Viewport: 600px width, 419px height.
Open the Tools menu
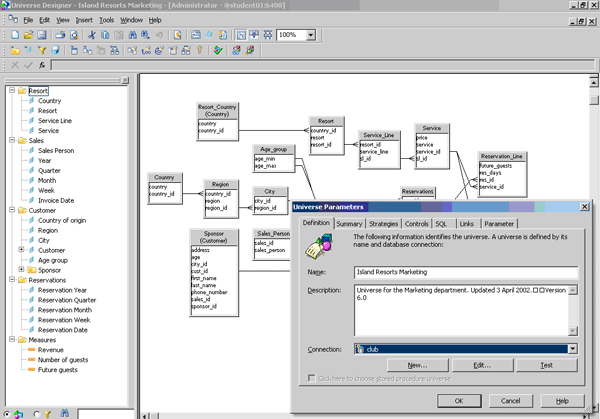pos(107,20)
